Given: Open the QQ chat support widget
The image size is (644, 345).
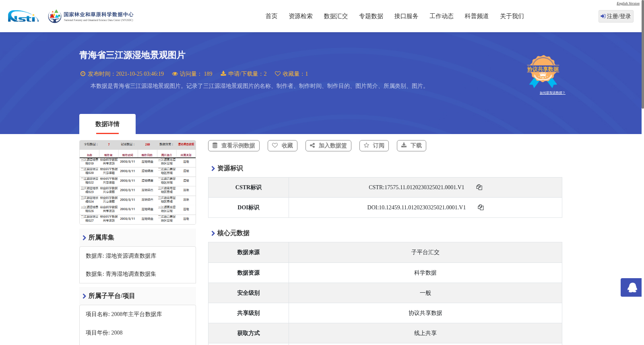Looking at the screenshot, I should point(631,287).
